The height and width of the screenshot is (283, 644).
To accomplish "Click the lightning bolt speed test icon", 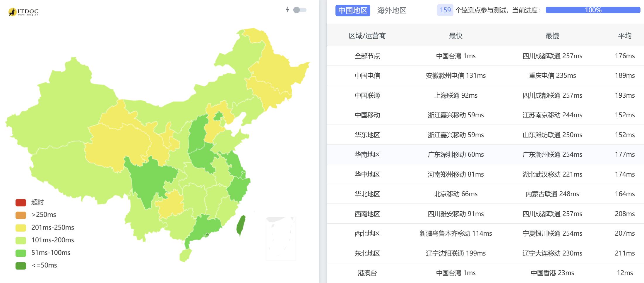I will (x=287, y=10).
